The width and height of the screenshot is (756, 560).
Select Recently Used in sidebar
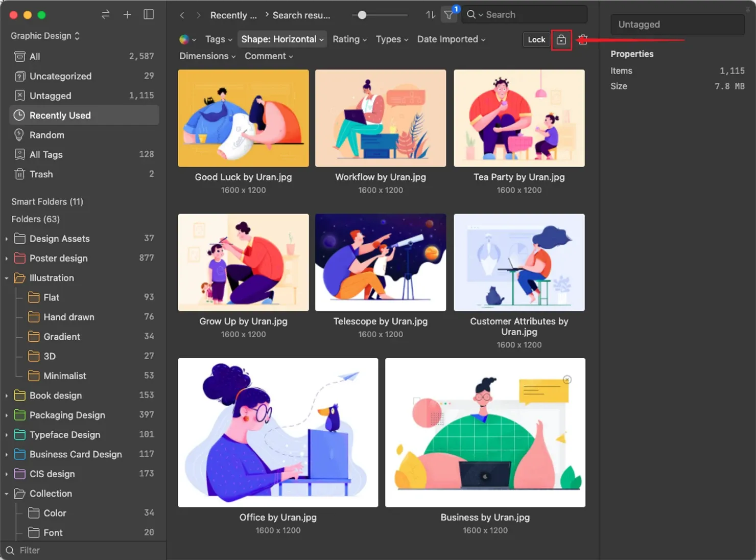[84, 115]
